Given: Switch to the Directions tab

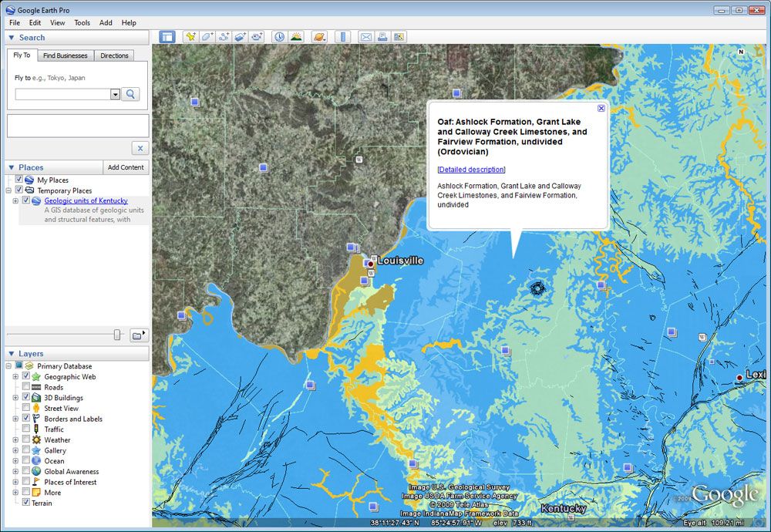Looking at the screenshot, I should pyautogui.click(x=114, y=56).
